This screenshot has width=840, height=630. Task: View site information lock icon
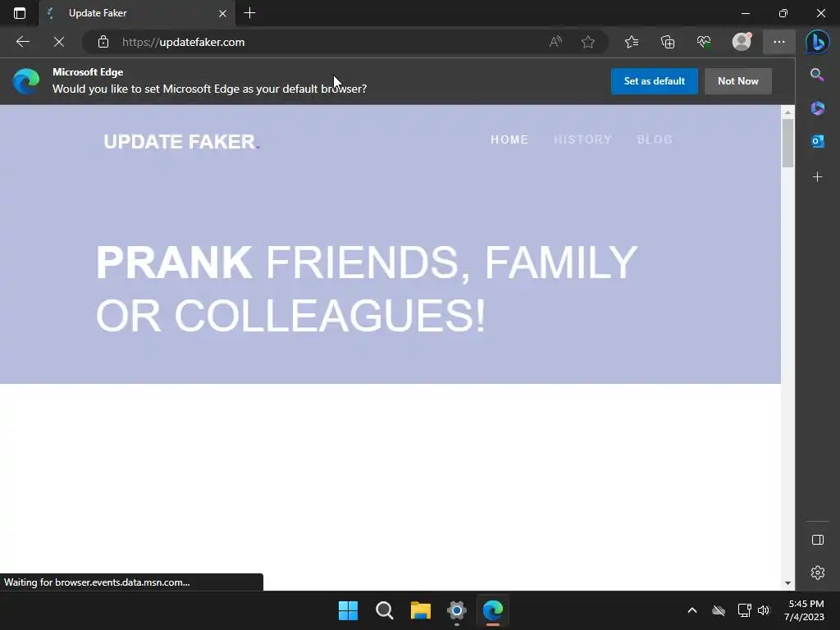[x=103, y=42]
